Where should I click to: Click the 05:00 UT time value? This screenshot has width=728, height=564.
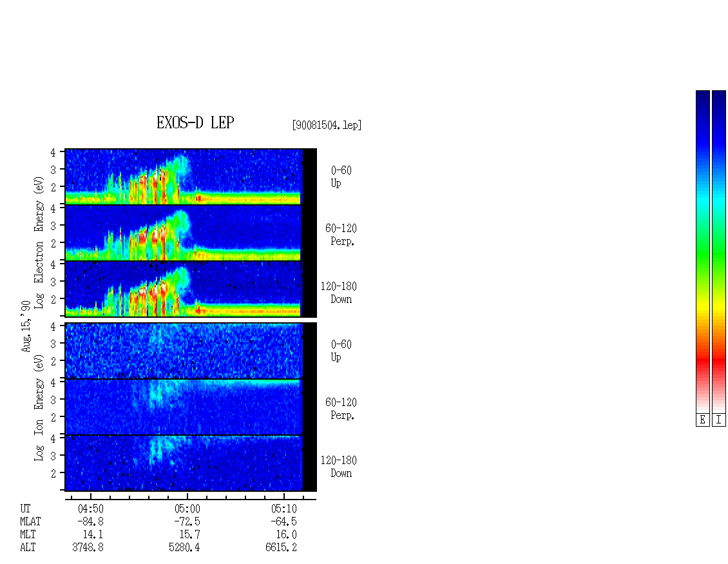[x=187, y=509]
